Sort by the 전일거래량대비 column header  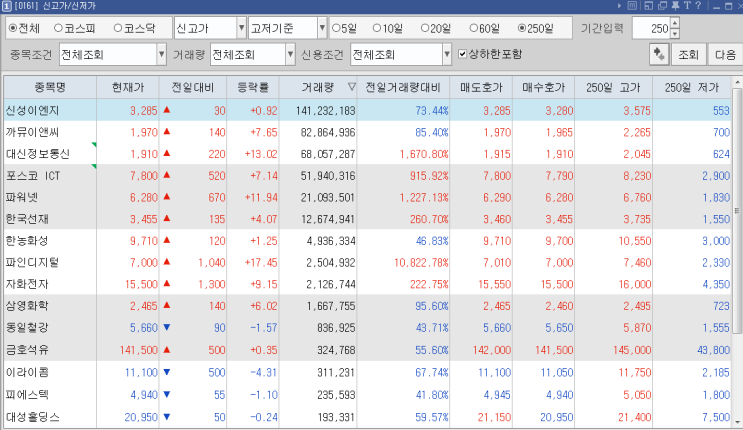[403, 87]
